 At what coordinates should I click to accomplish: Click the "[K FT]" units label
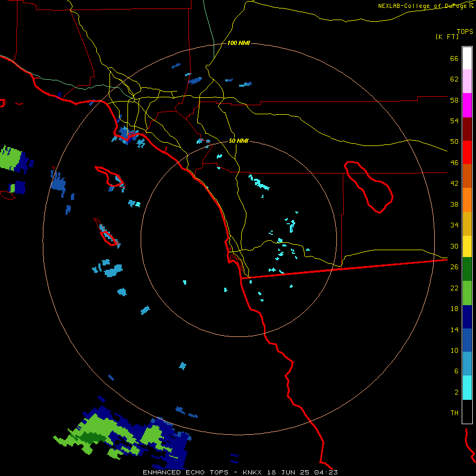tap(447, 36)
